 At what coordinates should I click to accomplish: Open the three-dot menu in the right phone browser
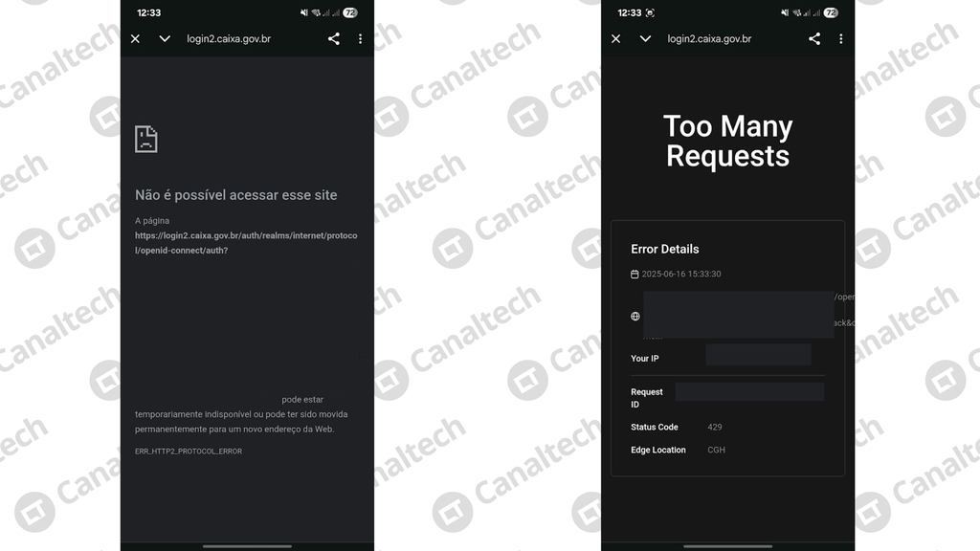[x=840, y=38]
